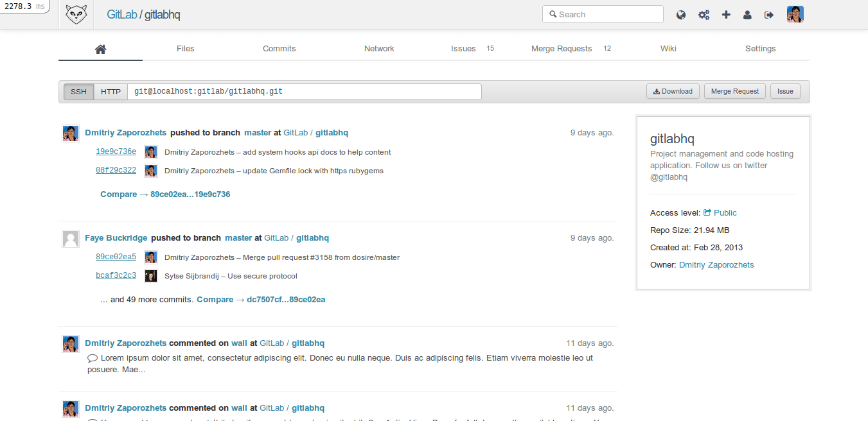Open the admin area with the gears icon
Image resolution: width=868 pixels, height=421 pixels.
pos(704,14)
